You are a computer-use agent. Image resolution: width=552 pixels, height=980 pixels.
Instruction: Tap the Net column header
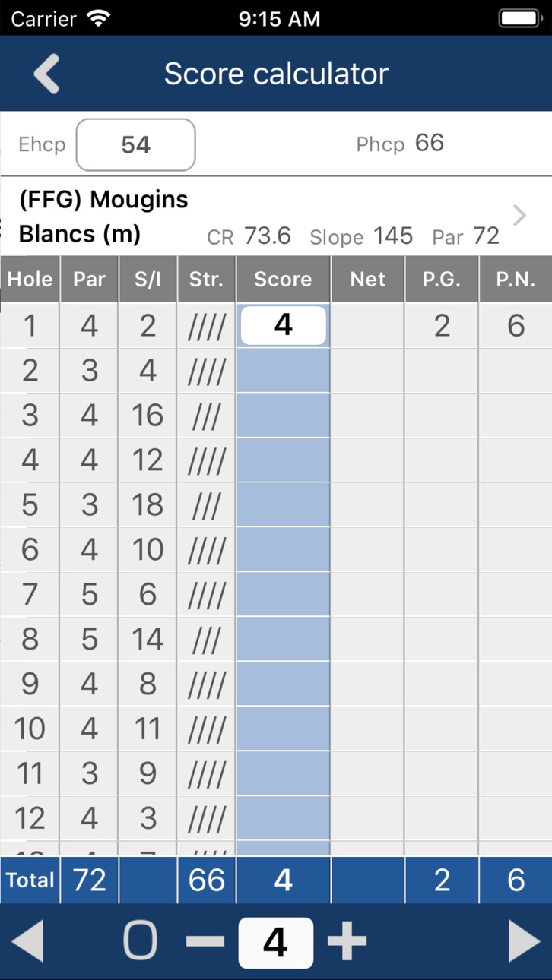tap(367, 280)
